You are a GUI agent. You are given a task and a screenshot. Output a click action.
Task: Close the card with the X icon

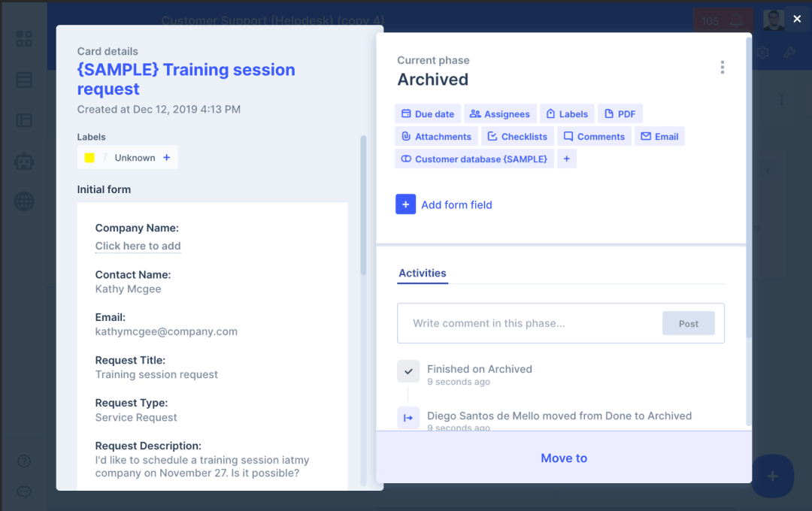(797, 19)
